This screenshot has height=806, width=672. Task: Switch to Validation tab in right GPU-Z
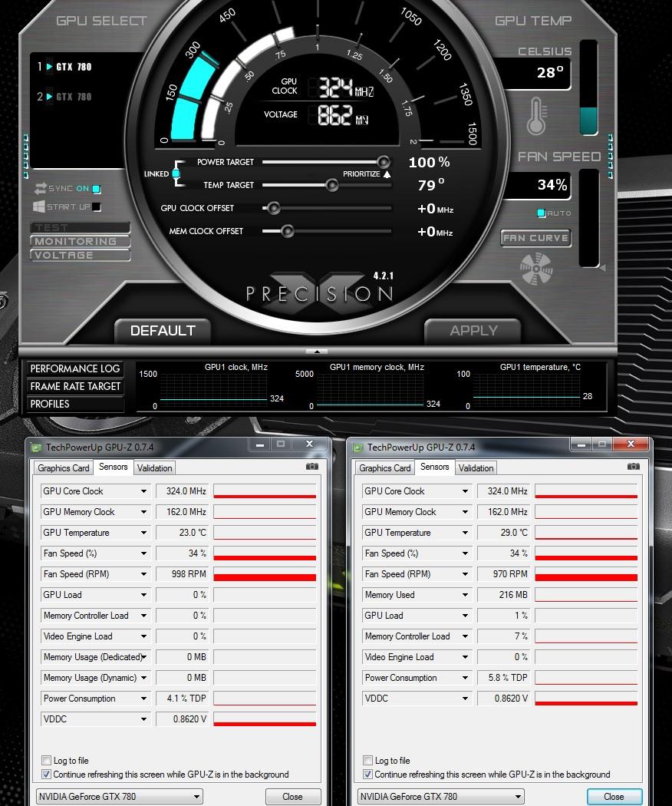tap(476, 468)
